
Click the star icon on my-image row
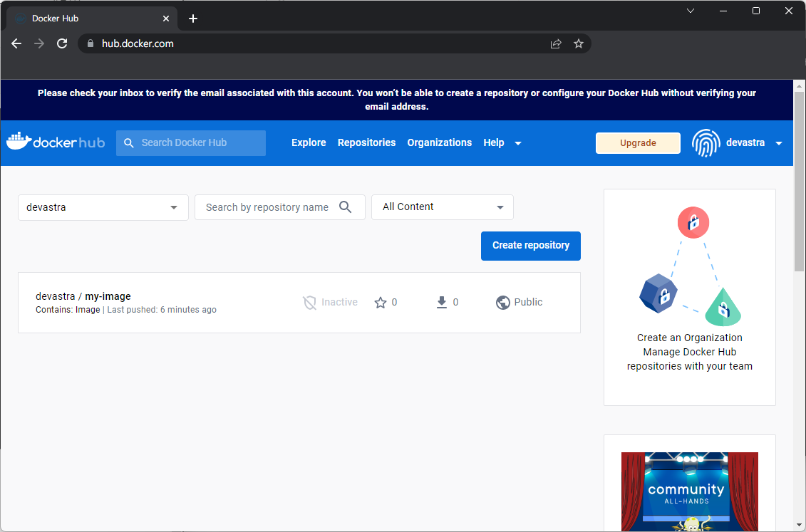pos(381,303)
